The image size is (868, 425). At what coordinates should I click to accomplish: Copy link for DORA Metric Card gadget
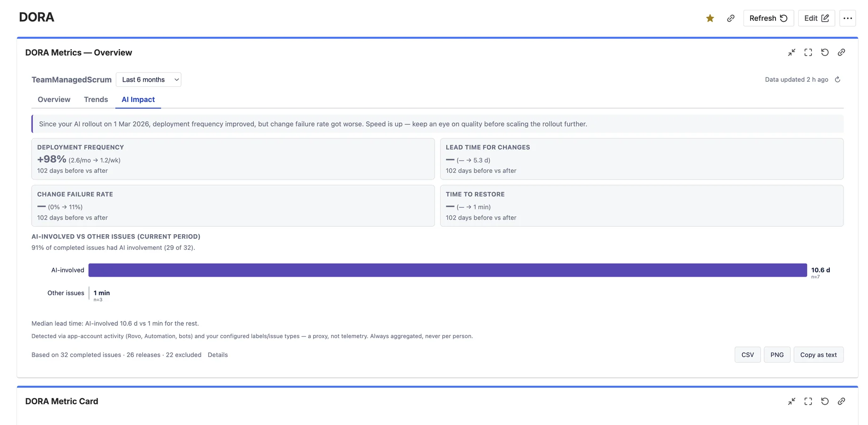[x=841, y=401]
